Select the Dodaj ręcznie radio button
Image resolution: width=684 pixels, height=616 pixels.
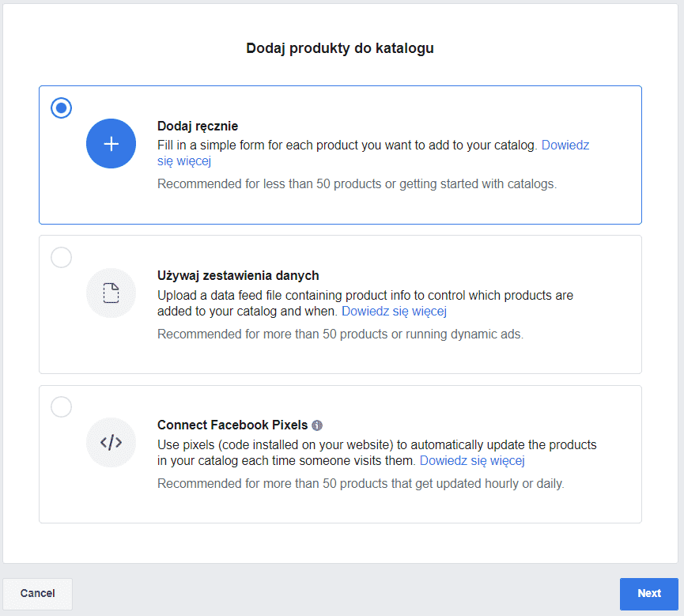pos(61,108)
